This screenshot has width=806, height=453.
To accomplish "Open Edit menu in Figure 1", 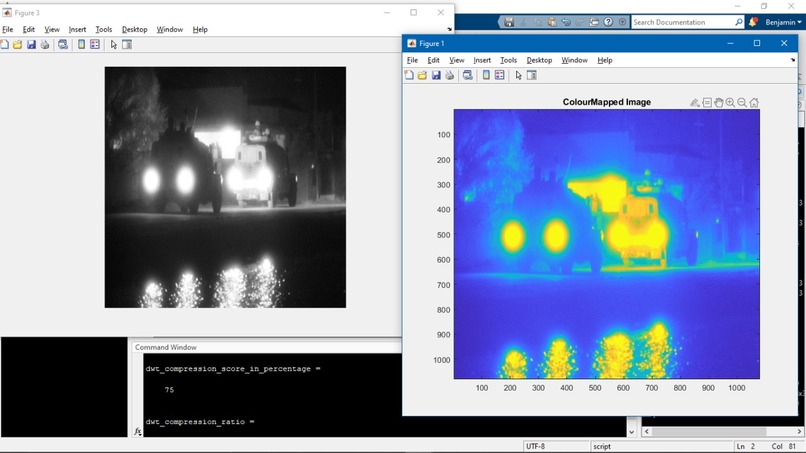I will click(434, 60).
